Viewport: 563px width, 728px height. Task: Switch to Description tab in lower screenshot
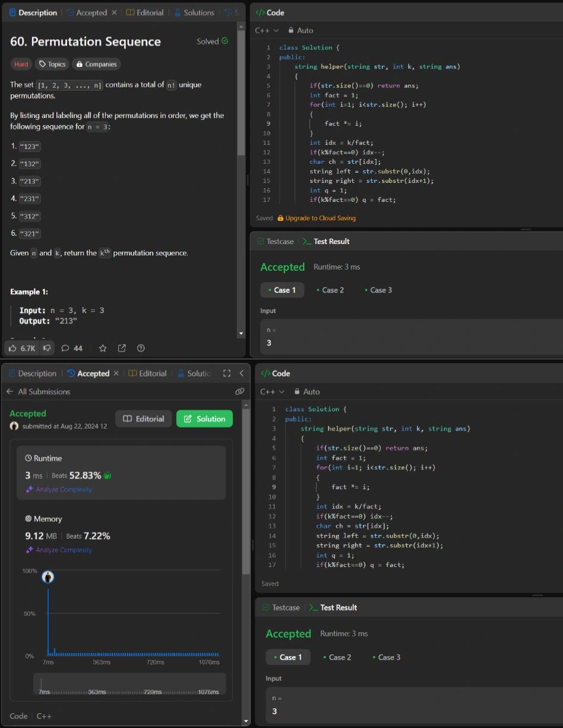31,374
